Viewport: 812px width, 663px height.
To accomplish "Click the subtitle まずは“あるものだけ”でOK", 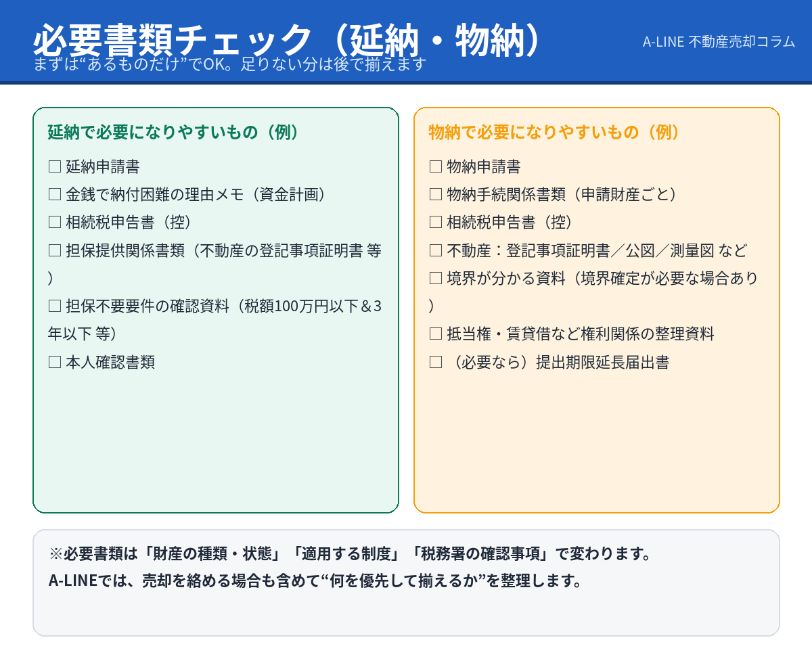I will pyautogui.click(x=230, y=65).
